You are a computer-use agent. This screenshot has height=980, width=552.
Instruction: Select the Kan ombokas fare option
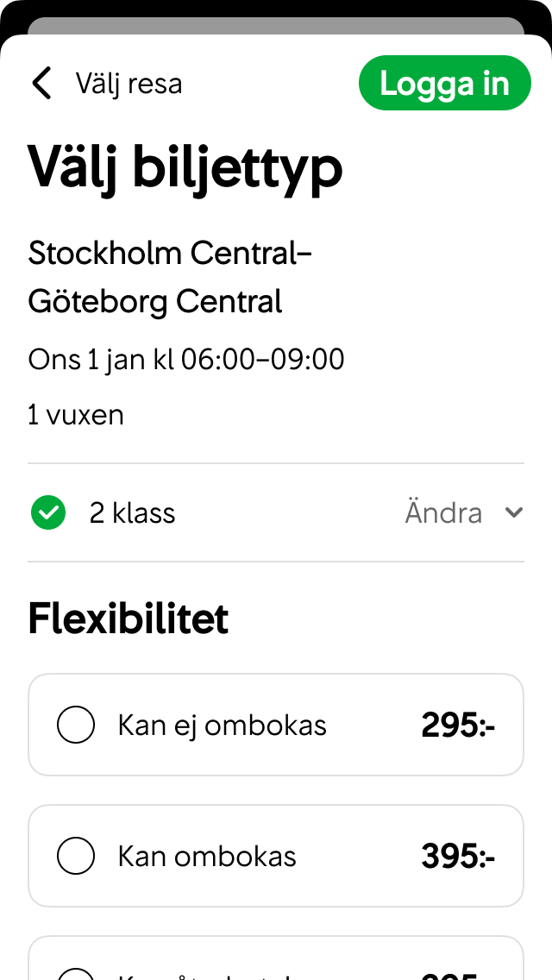[x=276, y=856]
